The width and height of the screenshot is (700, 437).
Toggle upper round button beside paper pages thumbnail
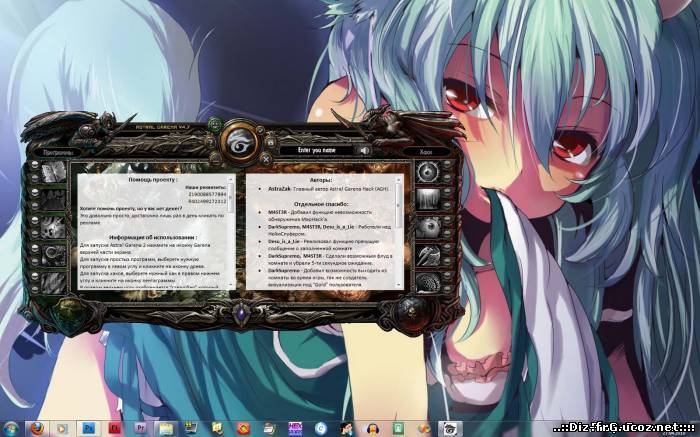click(35, 166)
